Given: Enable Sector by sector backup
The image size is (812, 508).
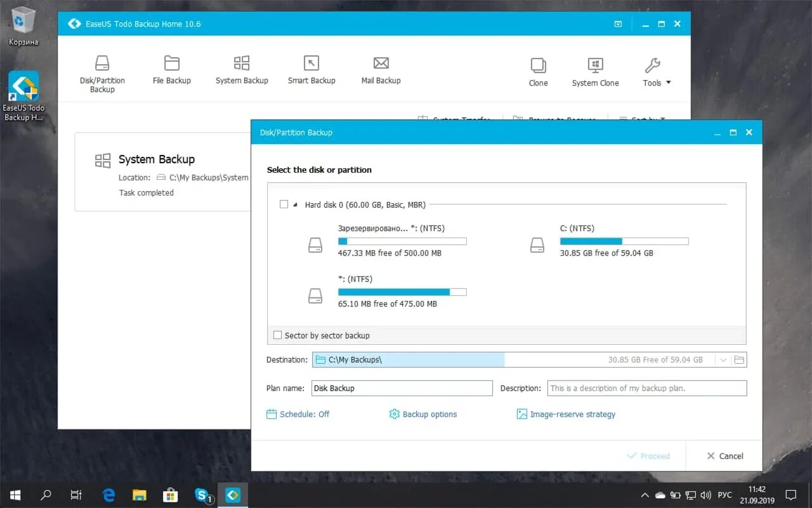Looking at the screenshot, I should (277, 335).
